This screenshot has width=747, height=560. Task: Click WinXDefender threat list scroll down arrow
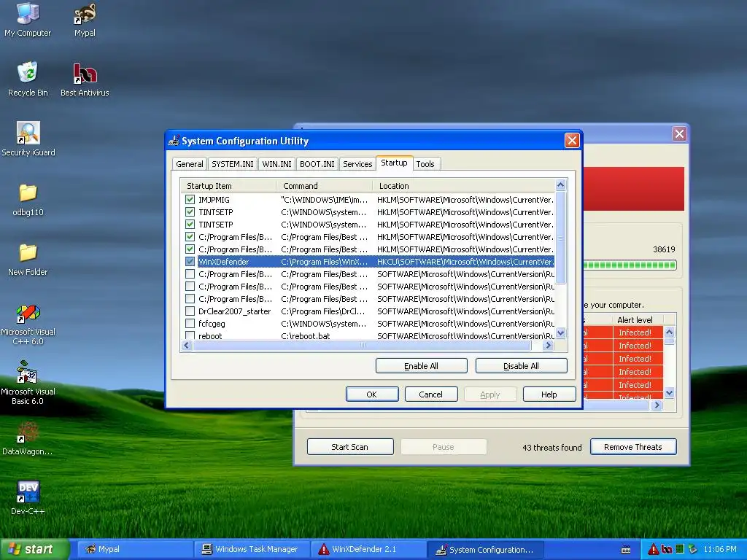click(x=670, y=393)
